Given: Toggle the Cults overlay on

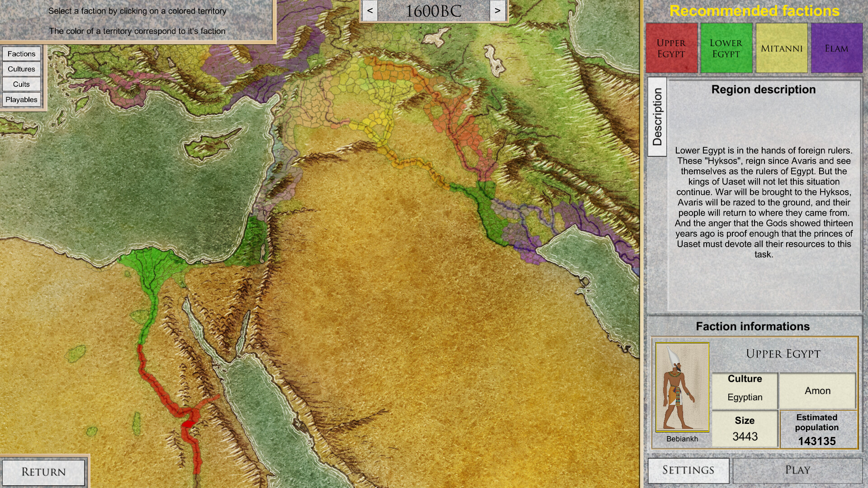Looking at the screenshot, I should [21, 84].
